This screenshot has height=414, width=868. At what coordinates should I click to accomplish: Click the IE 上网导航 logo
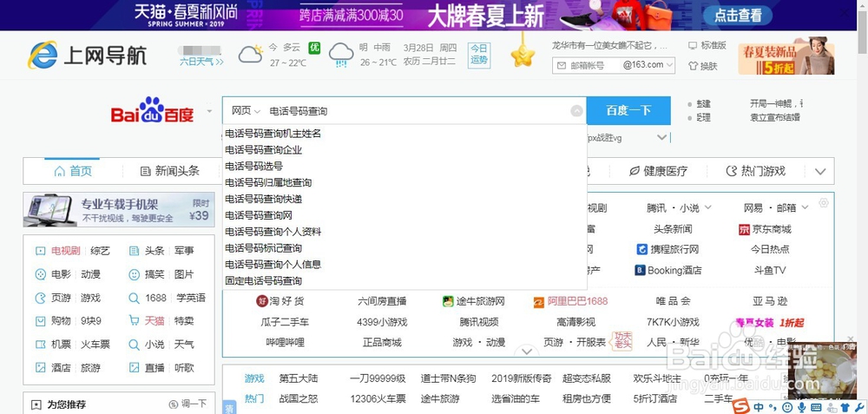88,56
